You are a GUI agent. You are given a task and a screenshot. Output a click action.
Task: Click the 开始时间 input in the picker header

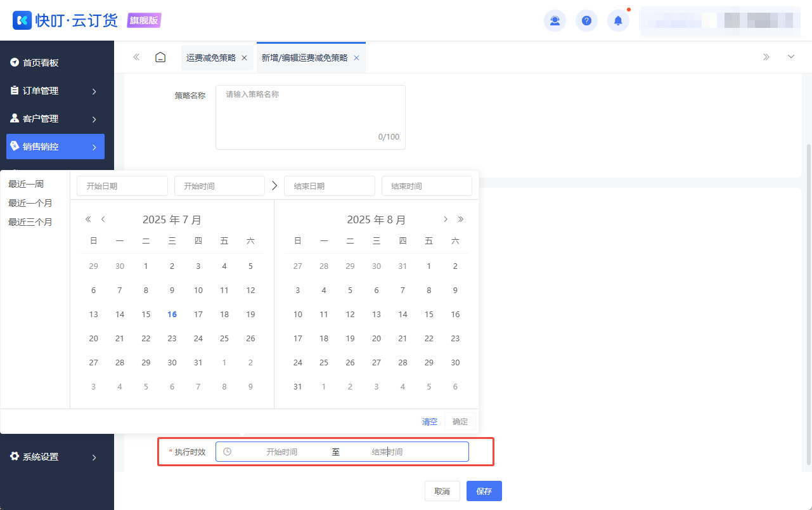(x=219, y=186)
